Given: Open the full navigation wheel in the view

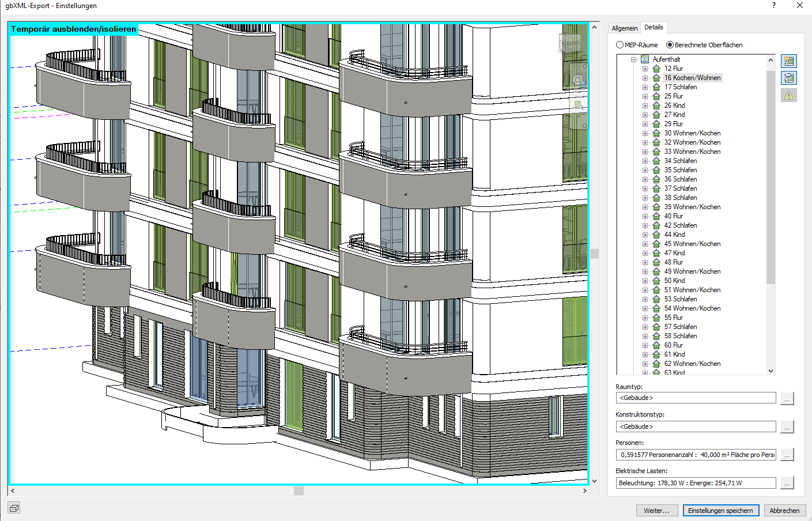Looking at the screenshot, I should click(x=578, y=80).
